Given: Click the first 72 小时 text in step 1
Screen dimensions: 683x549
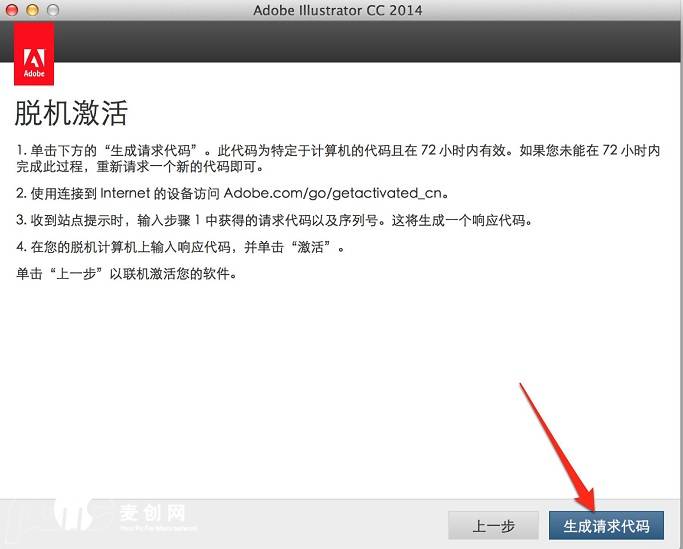Looking at the screenshot, I should tap(443, 150).
